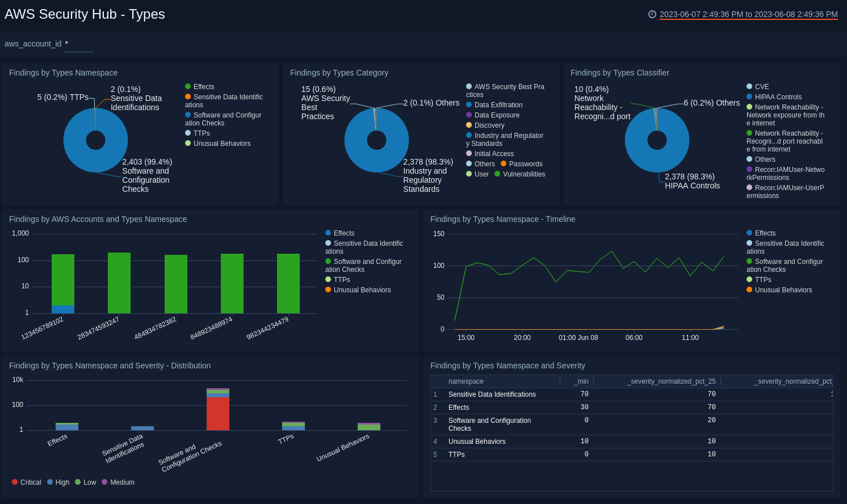Toggle Industry and Regulatory Standards legend entry

[x=505, y=140]
